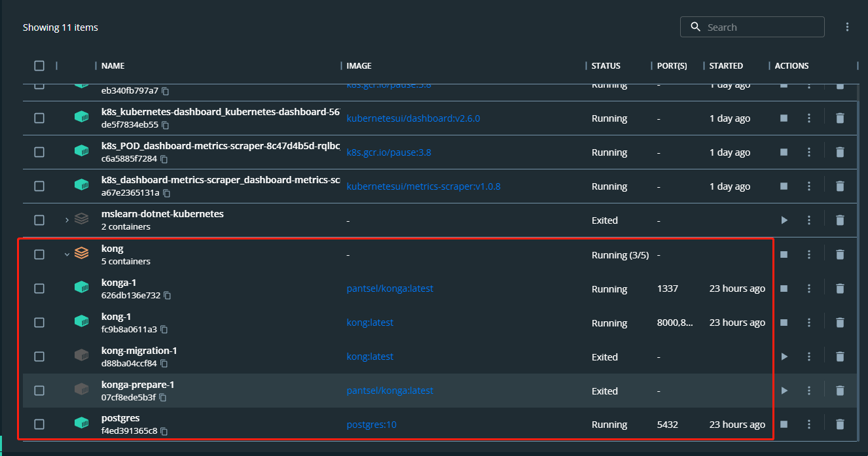Open more actions for kong-migration-1
This screenshot has width=868, height=456.
click(809, 357)
